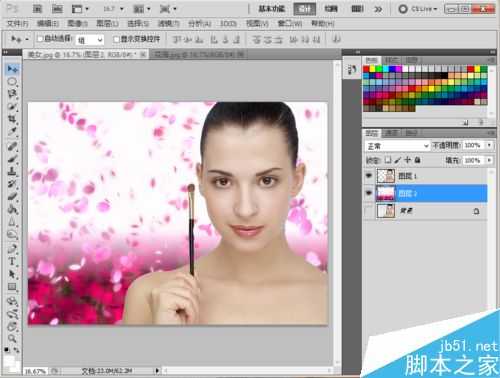This screenshot has width=500, height=378.
Task: Select the Elliptical Marquee tool
Action: [12, 82]
